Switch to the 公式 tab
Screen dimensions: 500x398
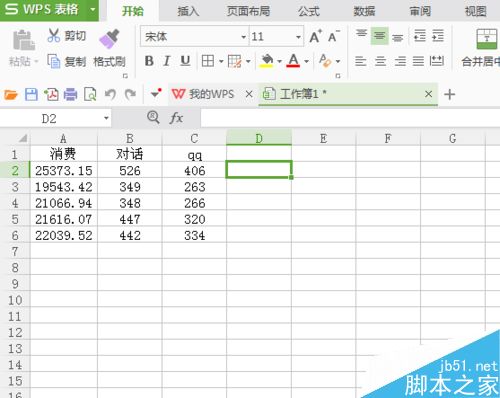coord(309,11)
